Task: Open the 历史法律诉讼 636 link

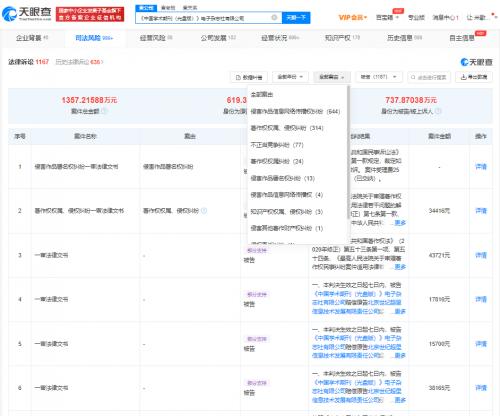Action: 79,62
